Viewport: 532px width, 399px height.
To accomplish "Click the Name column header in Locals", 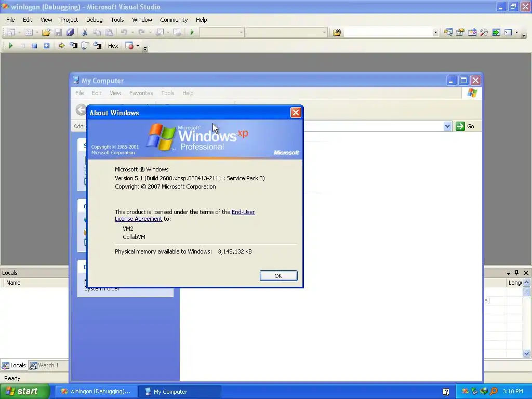I will [x=36, y=283].
